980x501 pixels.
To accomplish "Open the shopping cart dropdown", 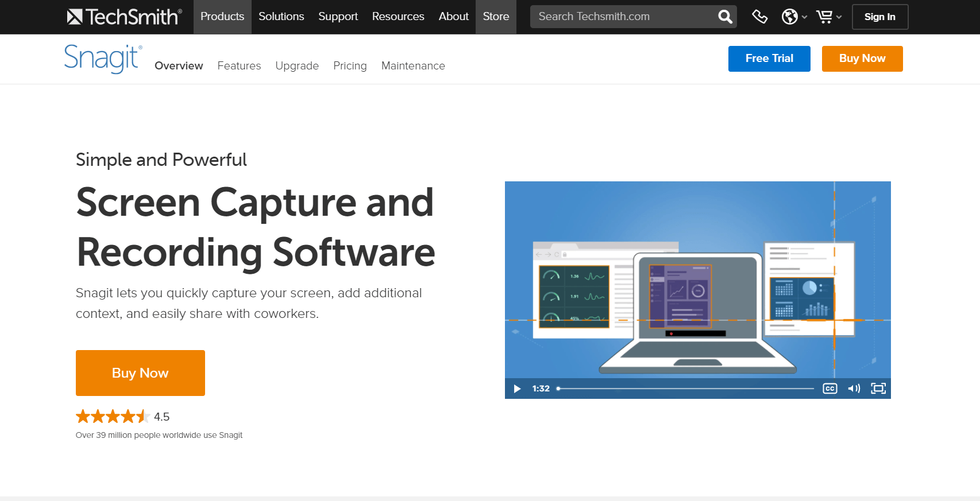I will pos(829,17).
